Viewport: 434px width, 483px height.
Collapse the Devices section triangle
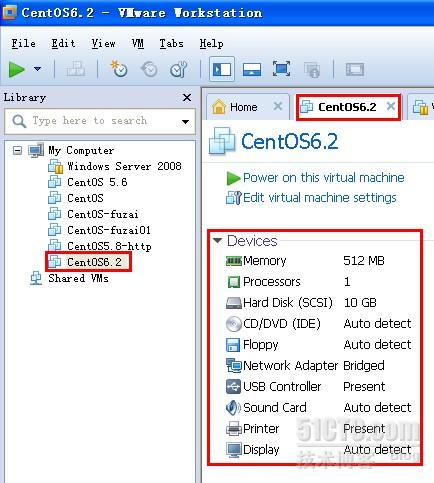(218, 240)
